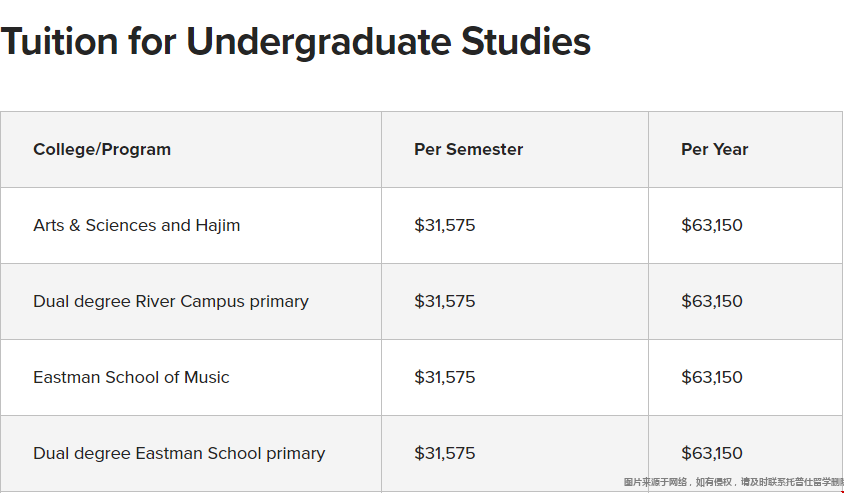Click Eastman School of Music yearly amount
This screenshot has height=493, width=844.
[x=712, y=377]
